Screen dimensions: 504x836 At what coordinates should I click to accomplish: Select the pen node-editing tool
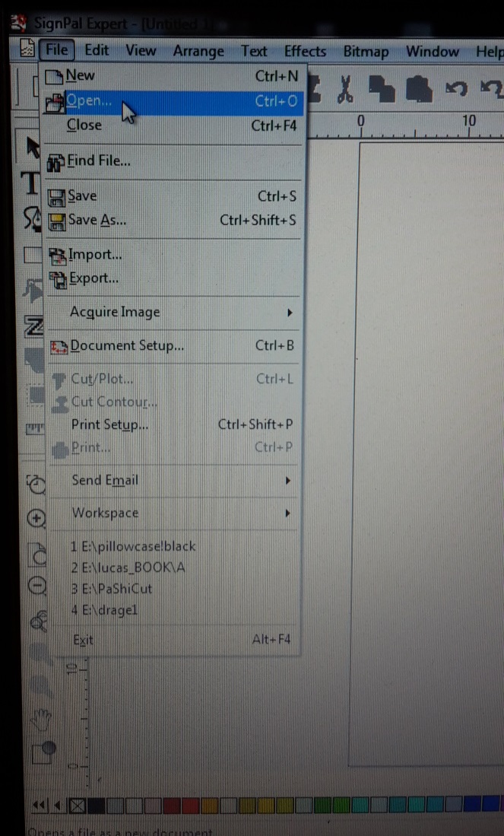click(x=32, y=218)
